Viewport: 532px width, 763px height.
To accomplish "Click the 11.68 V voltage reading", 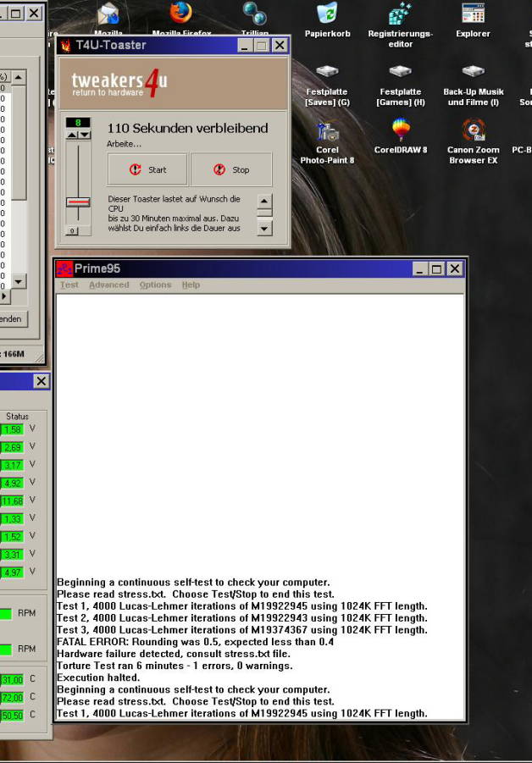I will pos(12,501).
